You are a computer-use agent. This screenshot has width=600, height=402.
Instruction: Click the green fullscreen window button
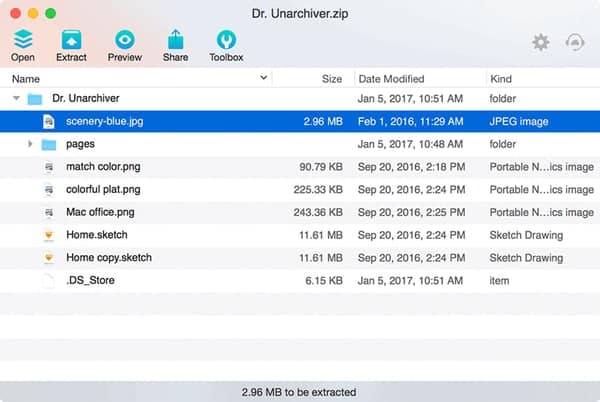pyautogui.click(x=51, y=13)
